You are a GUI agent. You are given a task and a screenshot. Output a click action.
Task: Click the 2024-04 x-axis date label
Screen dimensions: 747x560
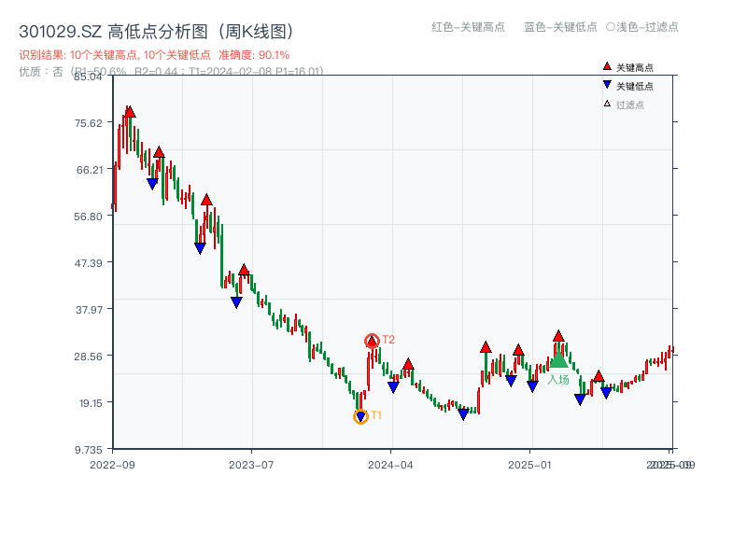[390, 465]
